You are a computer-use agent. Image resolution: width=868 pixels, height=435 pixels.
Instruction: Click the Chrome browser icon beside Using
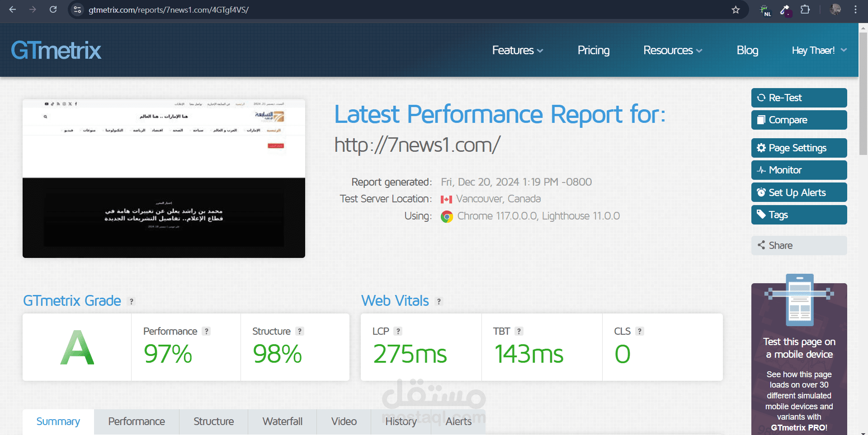[x=447, y=217]
